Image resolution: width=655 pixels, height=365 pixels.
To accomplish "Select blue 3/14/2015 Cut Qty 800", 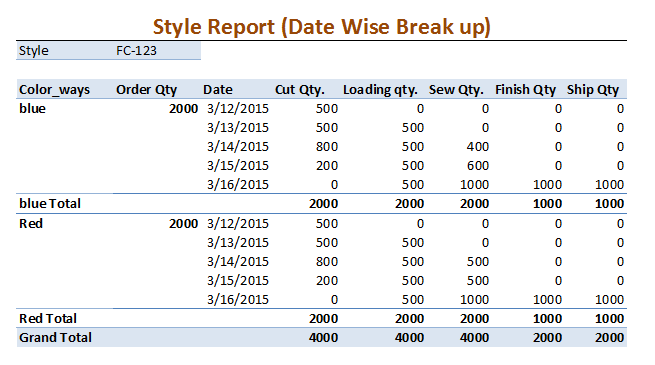I will point(327,147).
